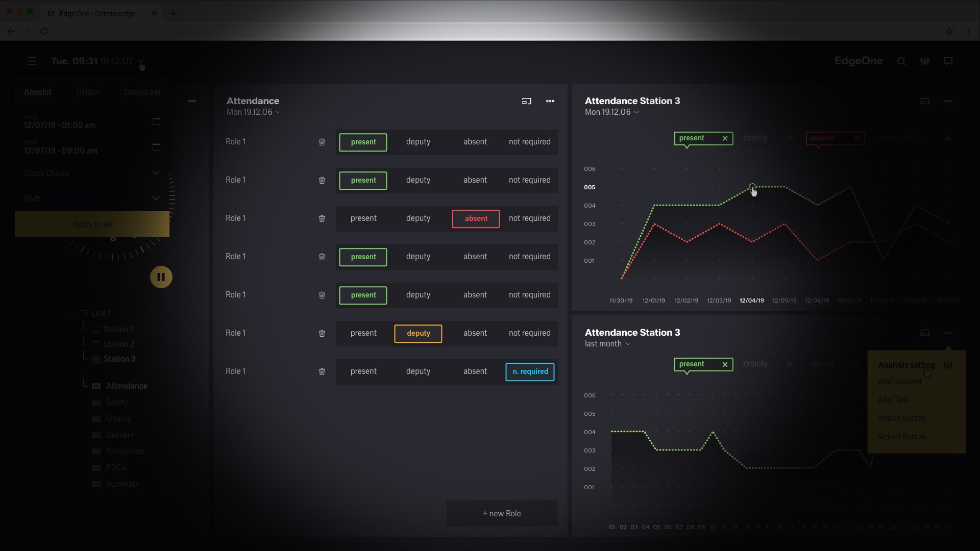Click the Start date calendar icon
This screenshot has width=980, height=551.
coord(157,121)
